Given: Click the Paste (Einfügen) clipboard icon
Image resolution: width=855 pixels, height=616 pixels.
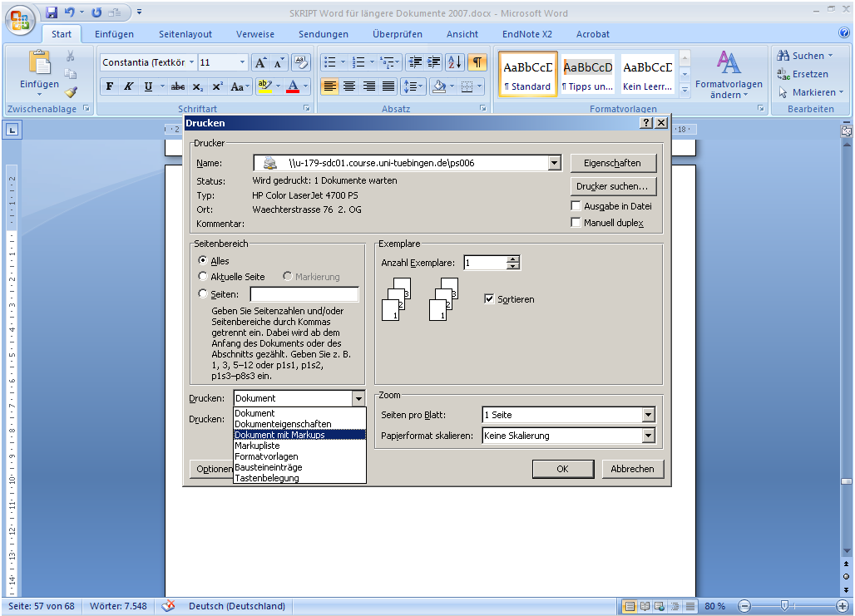Looking at the screenshot, I should [40, 63].
